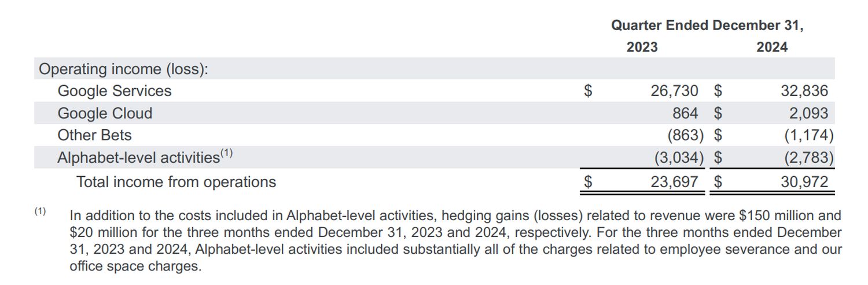The width and height of the screenshot is (868, 285).
Task: Select the 2023 column heading
Action: [642, 47]
